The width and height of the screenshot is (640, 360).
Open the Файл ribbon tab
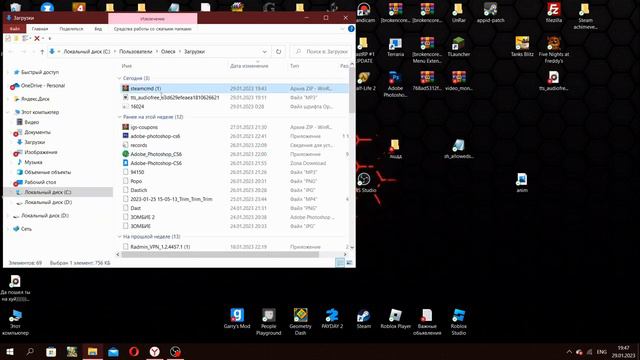tap(15, 29)
